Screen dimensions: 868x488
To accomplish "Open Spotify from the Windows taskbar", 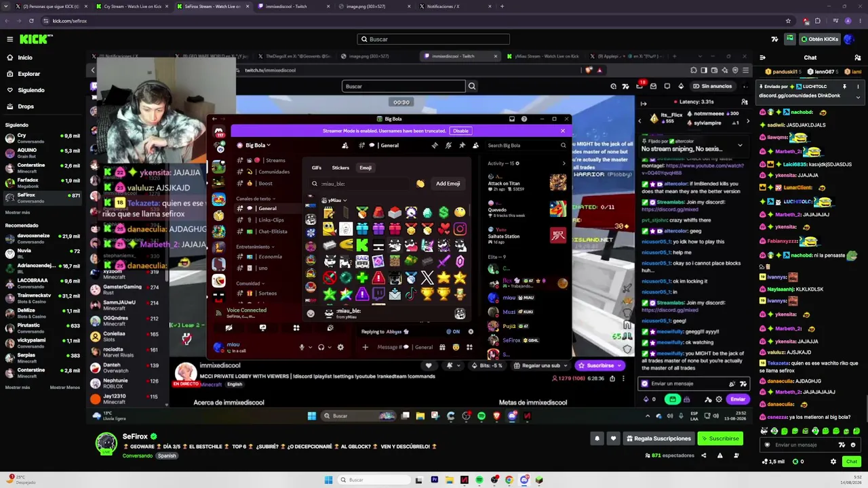I will (479, 480).
